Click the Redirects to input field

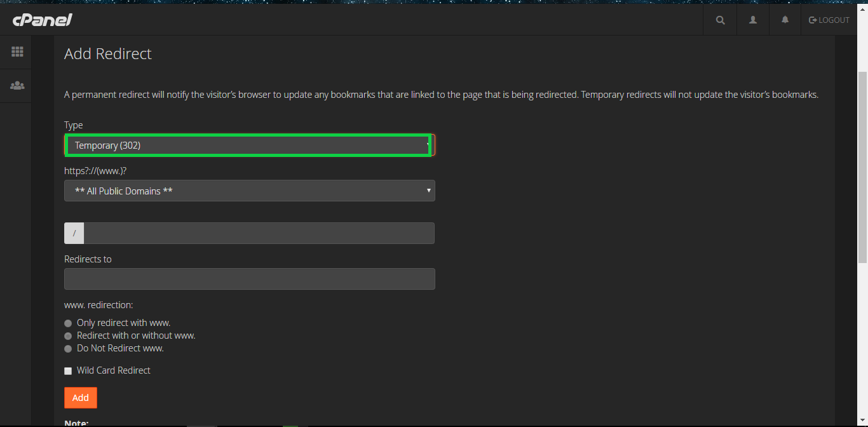(249, 279)
